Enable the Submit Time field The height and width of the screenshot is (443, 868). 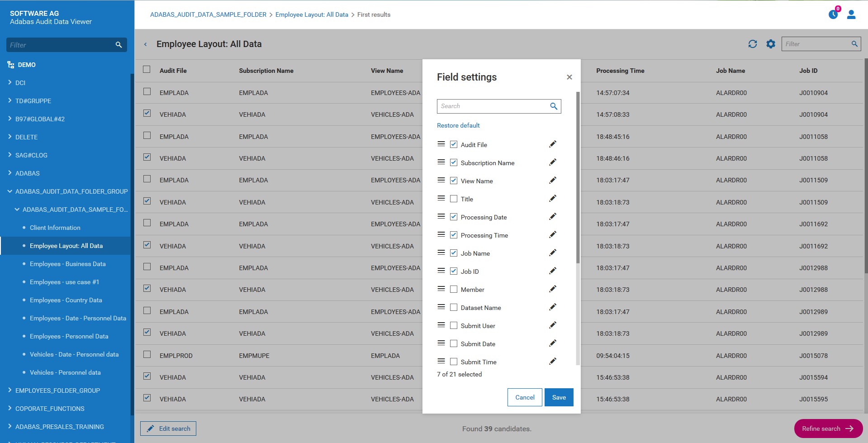454,362
